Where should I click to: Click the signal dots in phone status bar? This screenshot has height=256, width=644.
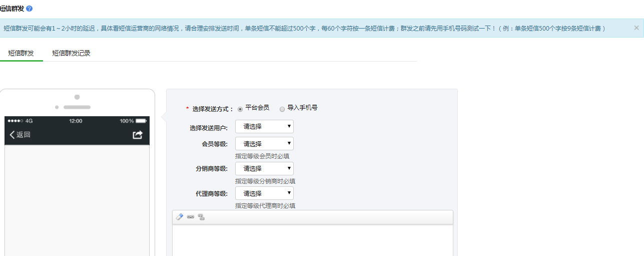click(16, 121)
